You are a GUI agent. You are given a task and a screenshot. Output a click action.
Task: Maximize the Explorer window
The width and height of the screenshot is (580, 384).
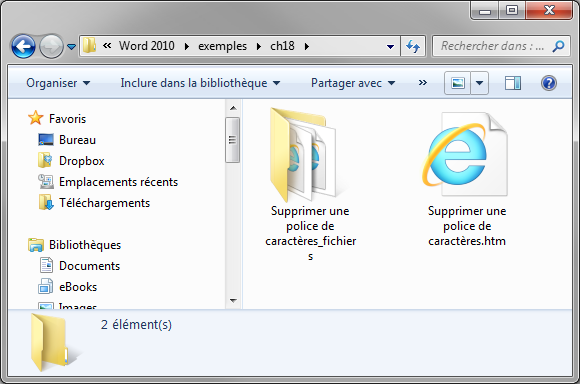[x=512, y=10]
